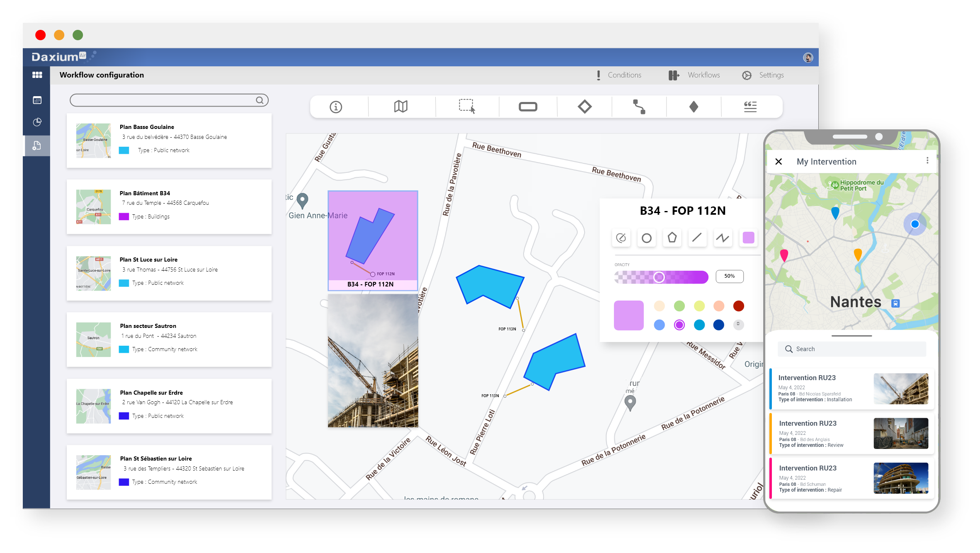Open the Conditions configuration tab
Screen dimensions: 980x553
[x=617, y=75]
